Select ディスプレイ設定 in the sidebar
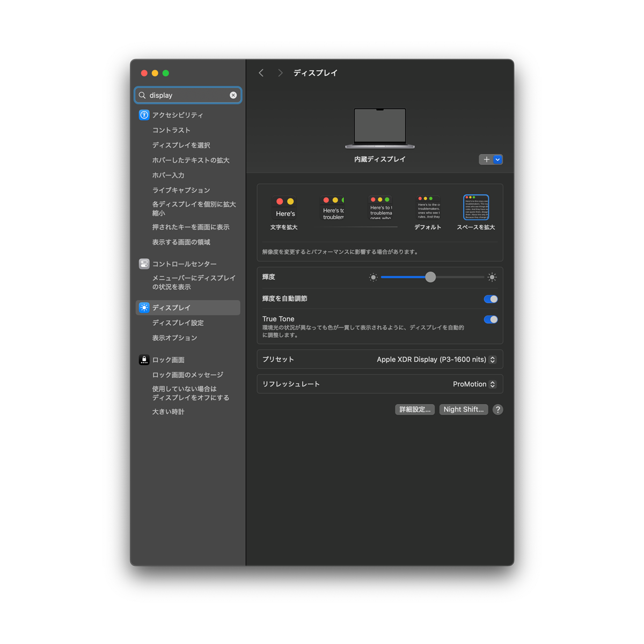The height and width of the screenshot is (644, 644). click(177, 323)
